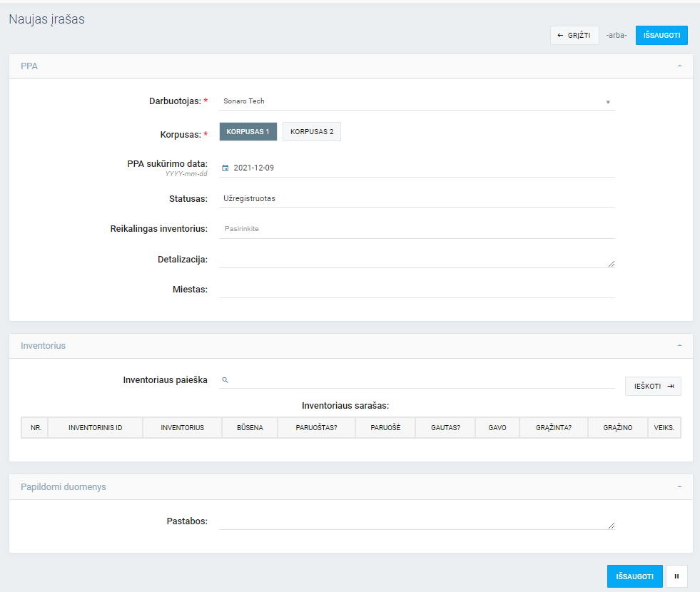The height and width of the screenshot is (592, 700).
Task: Select Korpusas 2 option
Action: tap(312, 132)
